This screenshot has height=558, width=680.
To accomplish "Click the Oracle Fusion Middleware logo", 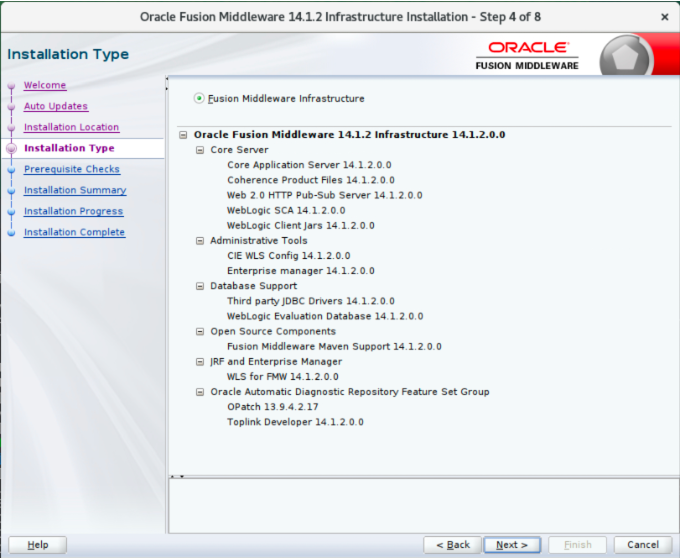I will point(527,56).
